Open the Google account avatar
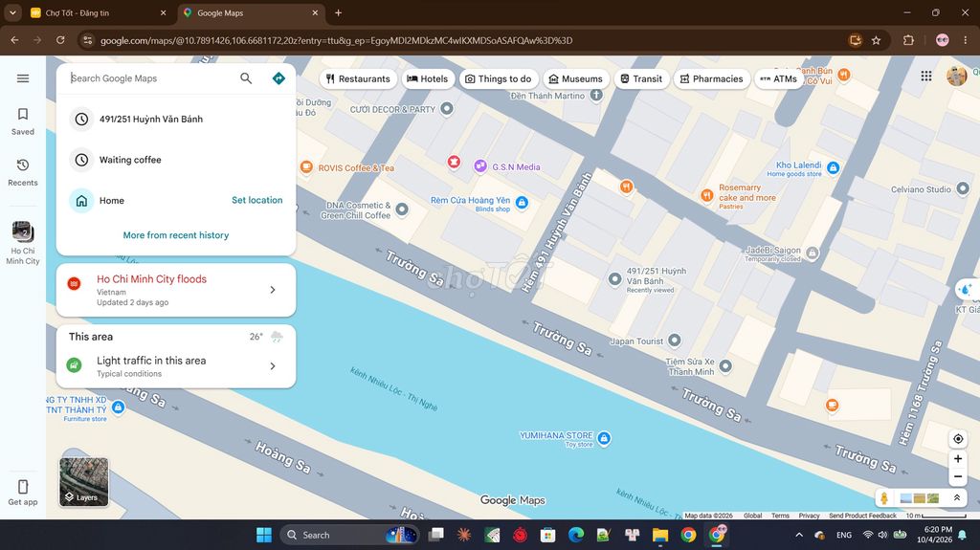Viewport: 980px width, 550px height. (x=957, y=76)
